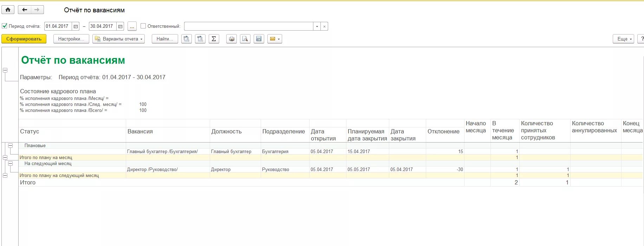Open the Ответственный dropdown arrow
The height and width of the screenshot is (246, 644).
[x=317, y=26]
